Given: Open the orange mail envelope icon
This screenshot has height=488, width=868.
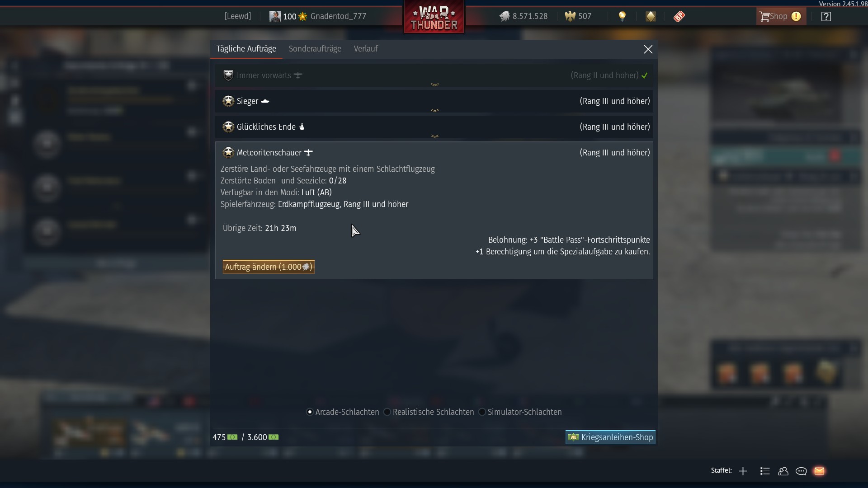Looking at the screenshot, I should (819, 471).
